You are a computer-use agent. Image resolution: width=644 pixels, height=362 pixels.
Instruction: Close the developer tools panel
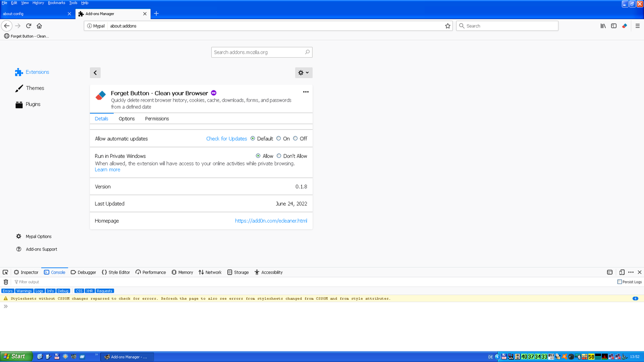tap(639, 272)
